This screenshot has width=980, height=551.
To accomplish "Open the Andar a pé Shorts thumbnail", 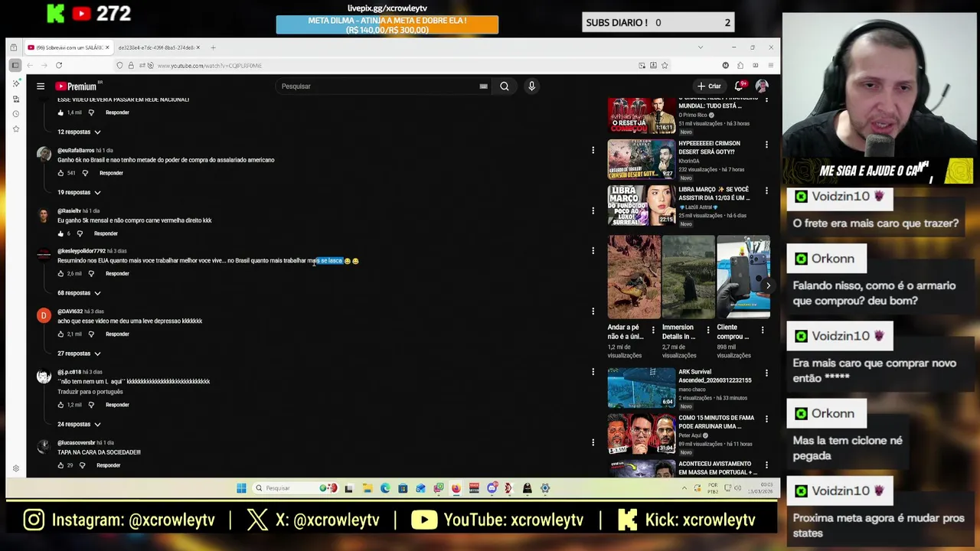I will pos(634,277).
